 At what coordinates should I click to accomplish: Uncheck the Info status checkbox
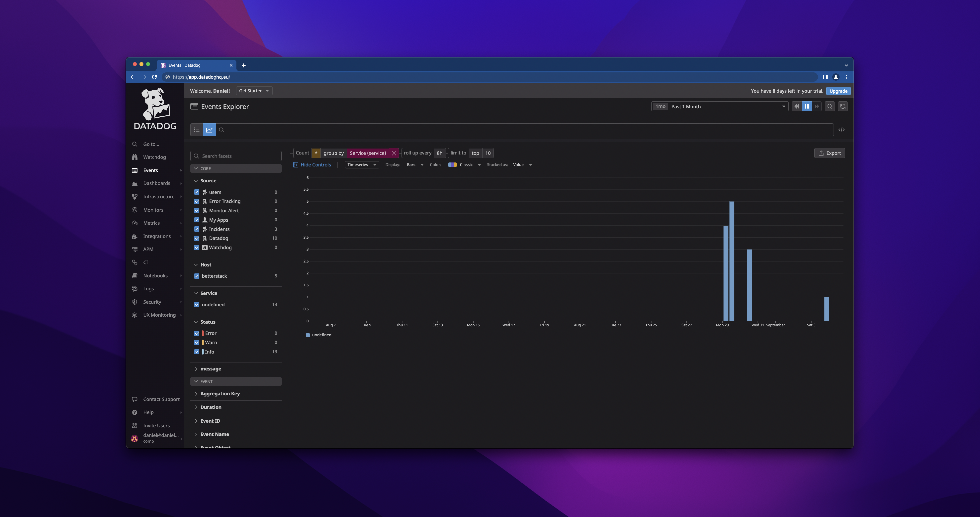pos(197,352)
